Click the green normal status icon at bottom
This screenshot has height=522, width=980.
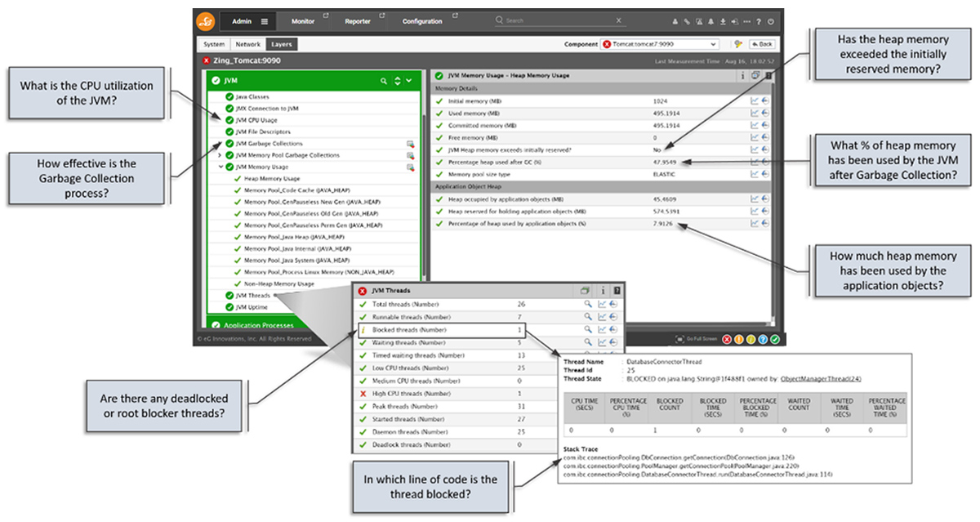click(775, 339)
